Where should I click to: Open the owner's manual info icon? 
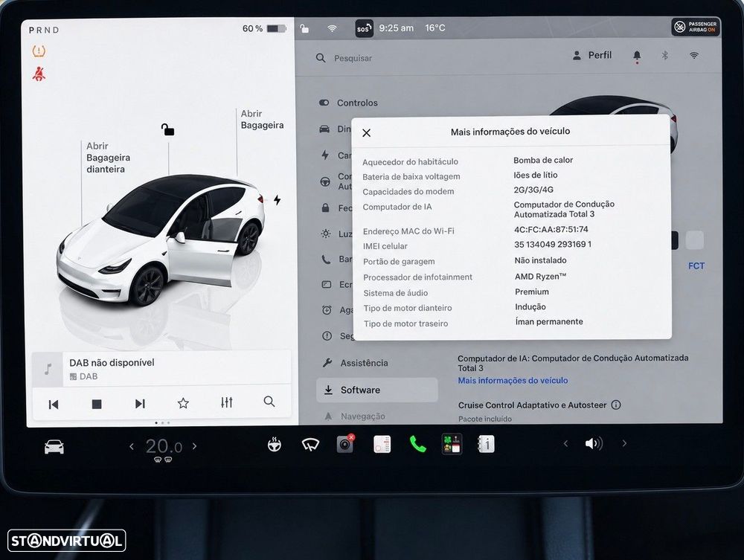487,444
